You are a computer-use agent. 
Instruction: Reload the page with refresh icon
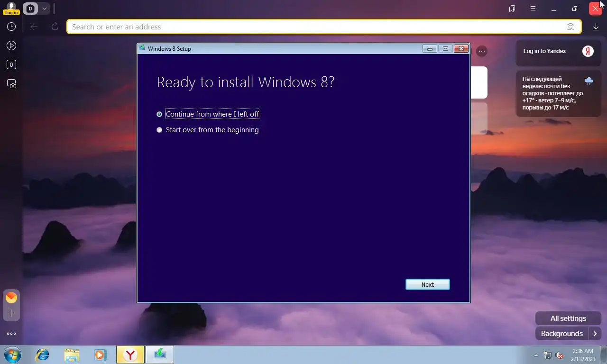(55, 27)
